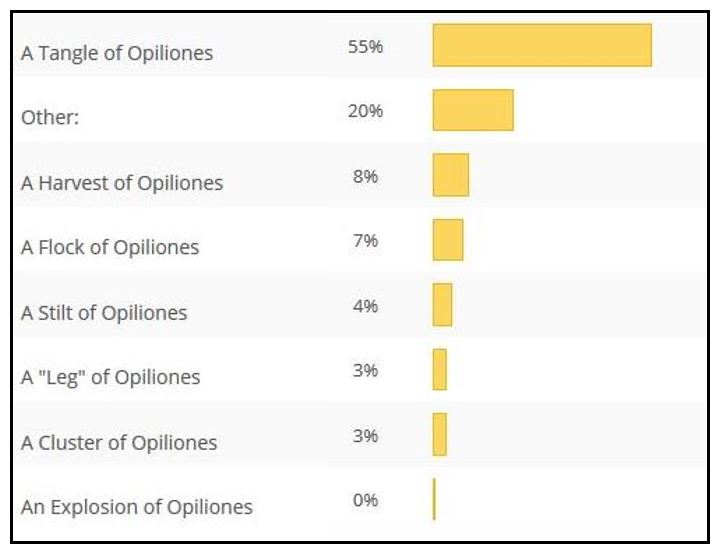Screen dimensions: 723x553
Task: Click the thin Explosion result bar
Action: coord(434,499)
